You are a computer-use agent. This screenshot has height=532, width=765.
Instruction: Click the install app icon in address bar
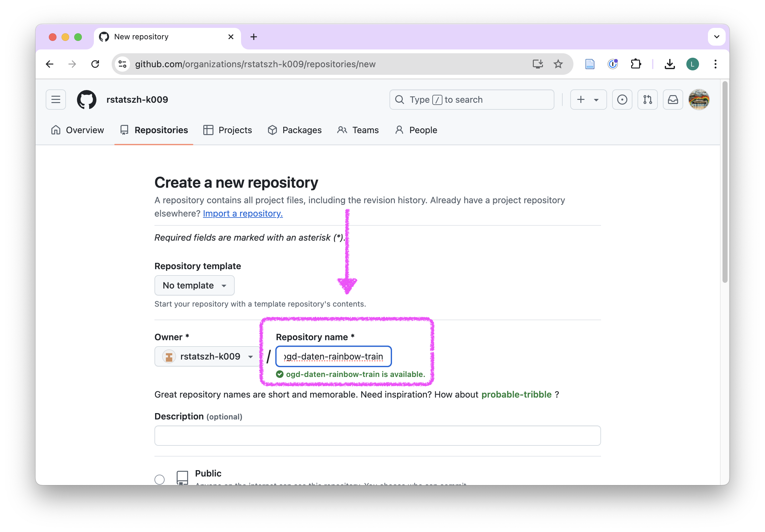(537, 64)
